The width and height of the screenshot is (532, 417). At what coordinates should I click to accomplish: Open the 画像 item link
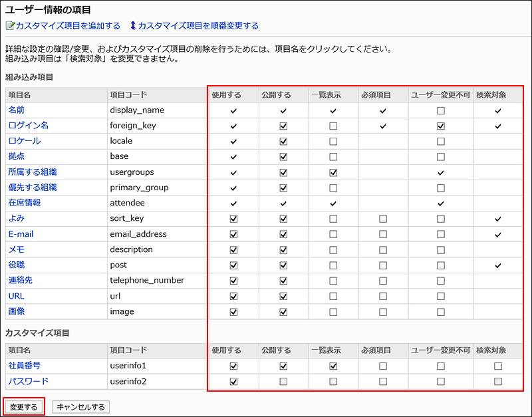[16, 311]
